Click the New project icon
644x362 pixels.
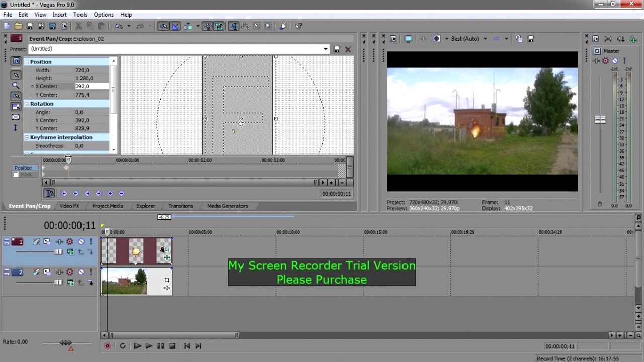(x=7, y=26)
